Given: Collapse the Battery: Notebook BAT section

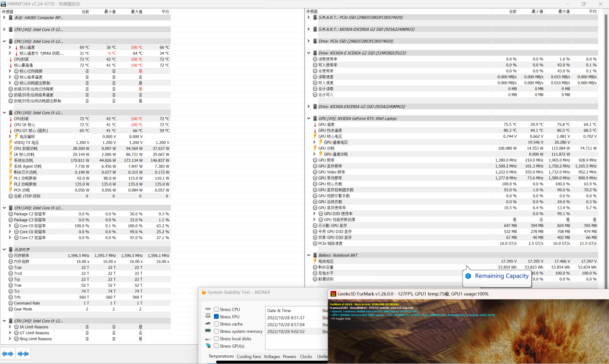Looking at the screenshot, I should coord(309,255).
